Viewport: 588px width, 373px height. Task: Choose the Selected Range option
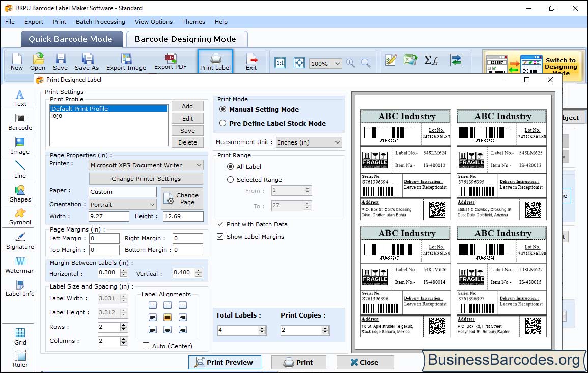[x=230, y=180]
